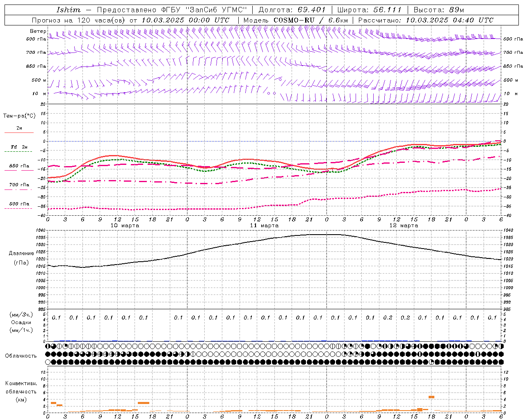The height and width of the screenshot is (420, 525).
Task: Click the "Ветер" wind panel label
Action: [x=38, y=31]
